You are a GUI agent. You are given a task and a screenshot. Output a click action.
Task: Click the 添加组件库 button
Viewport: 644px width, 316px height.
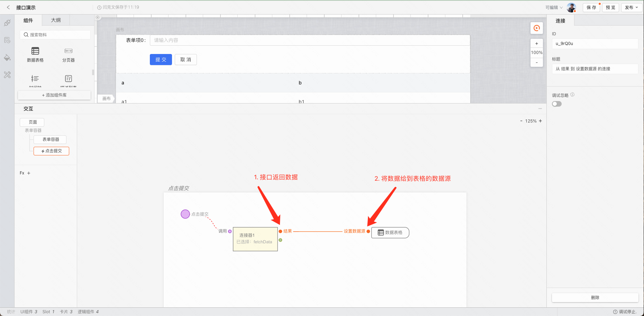54,95
